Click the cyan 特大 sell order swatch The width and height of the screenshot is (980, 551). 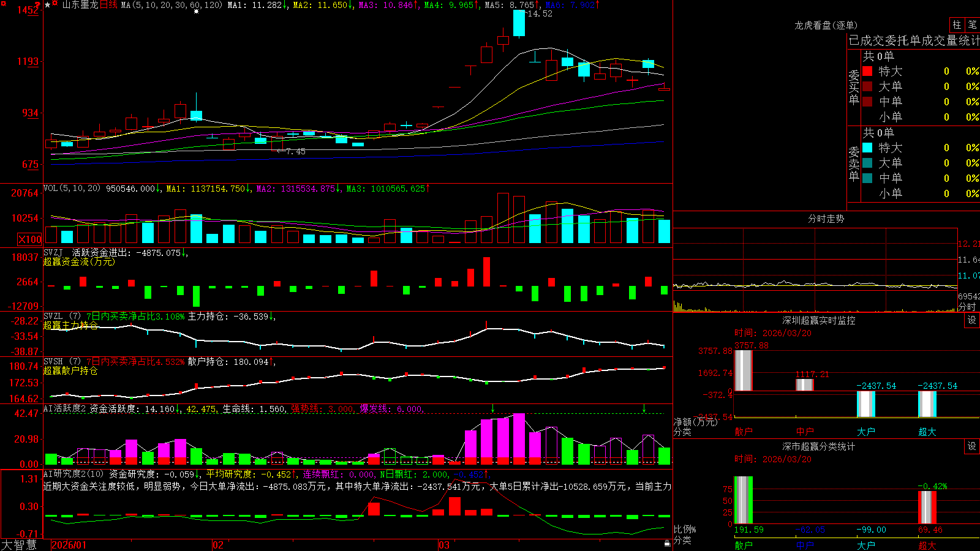coord(867,148)
